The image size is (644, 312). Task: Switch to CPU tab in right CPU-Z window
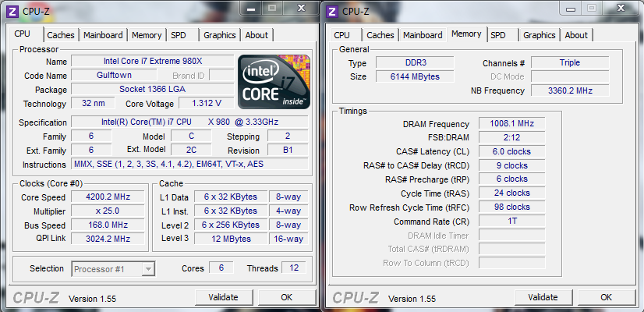(x=342, y=35)
